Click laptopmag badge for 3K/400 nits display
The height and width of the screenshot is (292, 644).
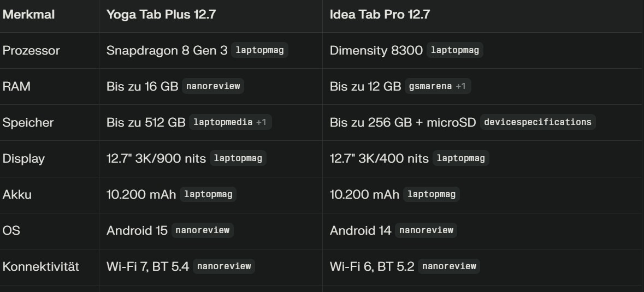click(x=461, y=158)
